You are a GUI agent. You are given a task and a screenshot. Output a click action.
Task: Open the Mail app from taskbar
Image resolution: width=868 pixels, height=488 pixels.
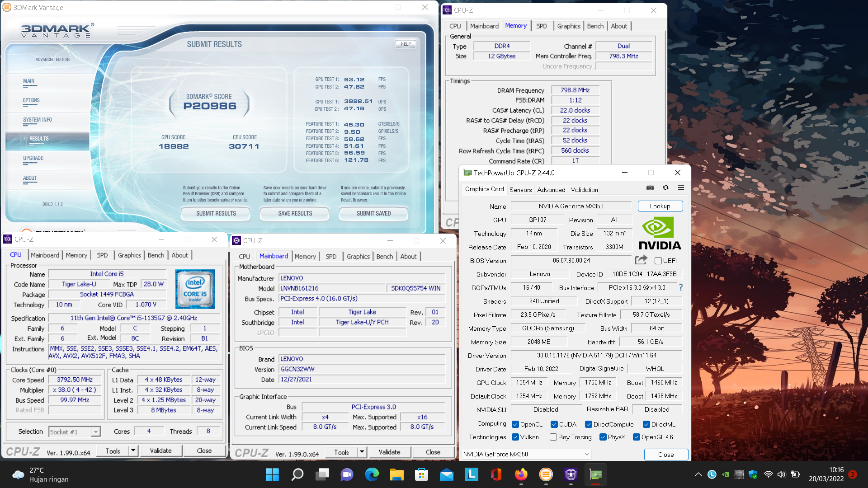447,474
